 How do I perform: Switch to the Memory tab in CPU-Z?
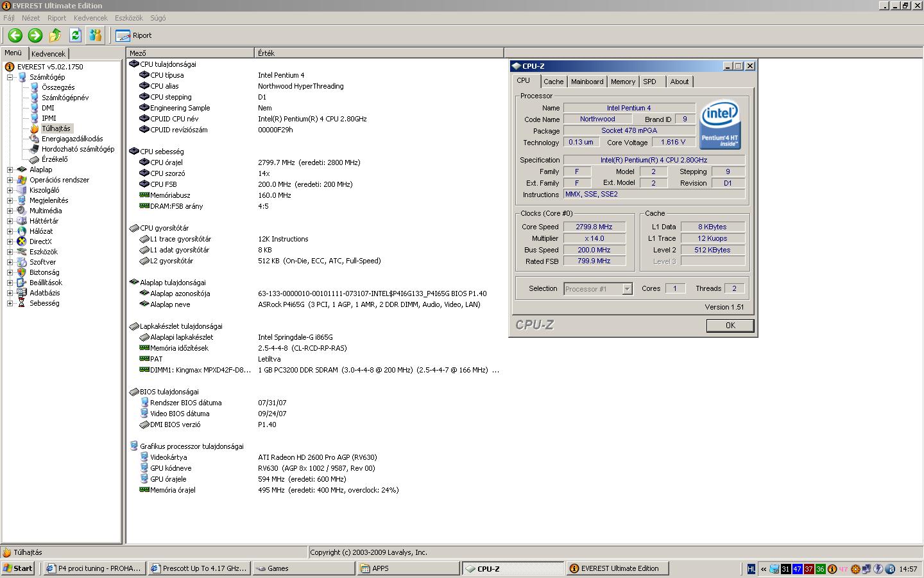tap(622, 82)
